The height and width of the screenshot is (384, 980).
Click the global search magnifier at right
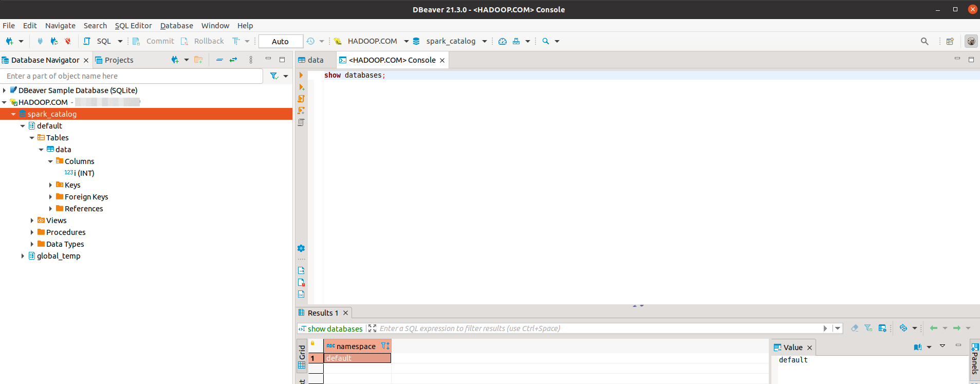[x=924, y=41]
